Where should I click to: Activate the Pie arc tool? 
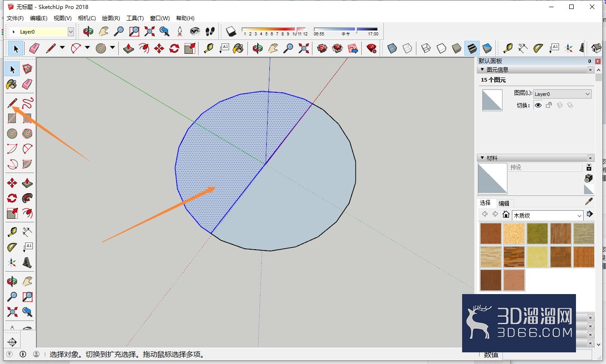pos(27,164)
